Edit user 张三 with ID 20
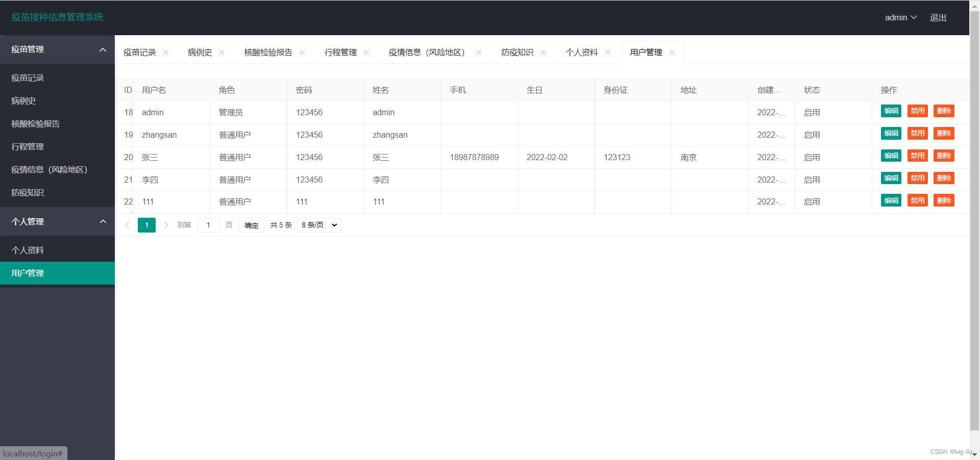 pyautogui.click(x=891, y=156)
